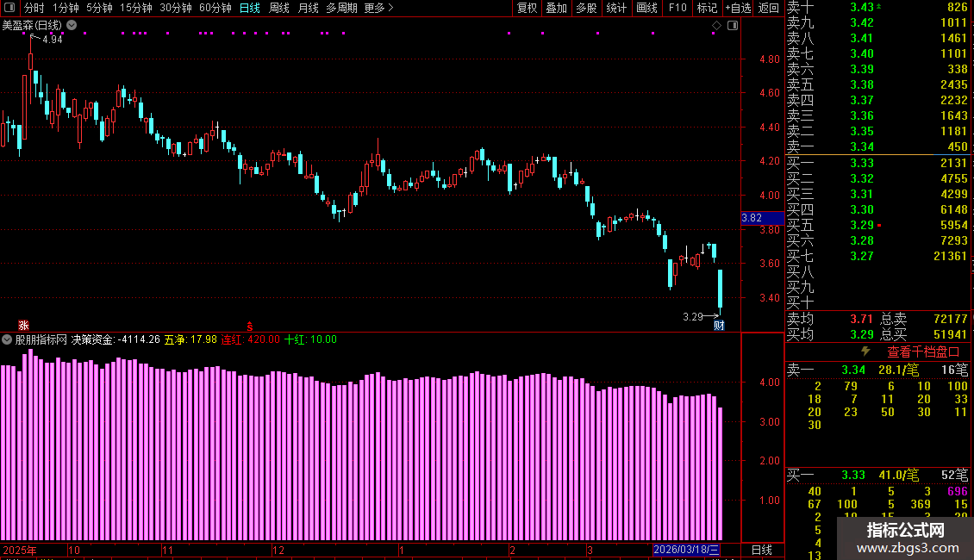Click the last cyan candlestick near 3.29
Viewport: 974px width, 560px height.
click(x=720, y=290)
